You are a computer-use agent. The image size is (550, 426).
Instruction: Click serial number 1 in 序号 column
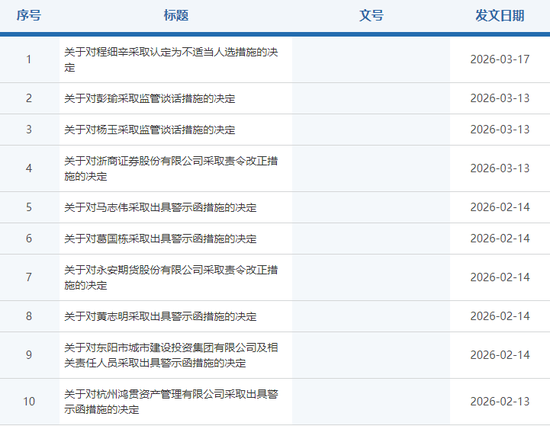[x=29, y=59]
